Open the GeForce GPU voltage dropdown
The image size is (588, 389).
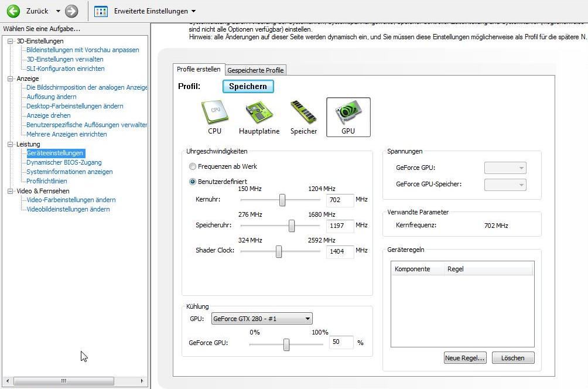click(505, 168)
